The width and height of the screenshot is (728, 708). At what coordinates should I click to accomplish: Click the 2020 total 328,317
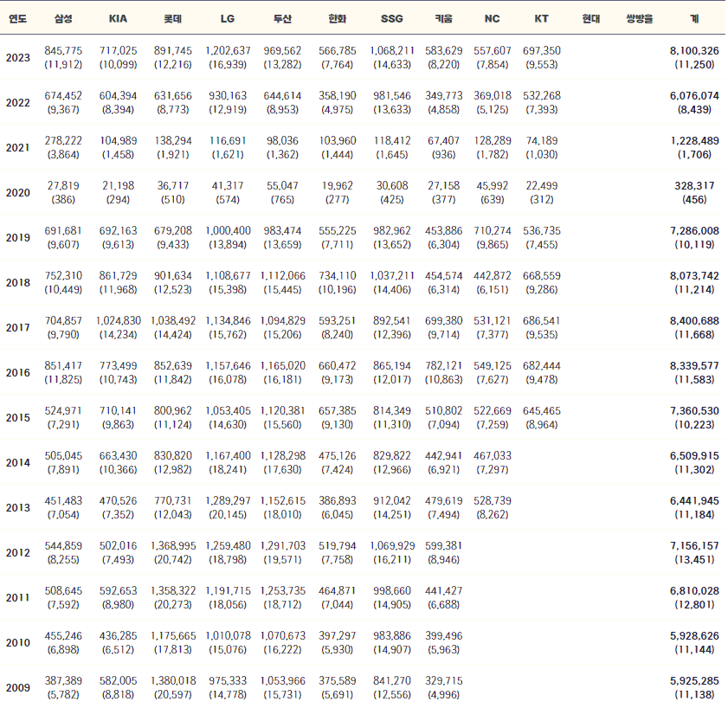point(694,186)
